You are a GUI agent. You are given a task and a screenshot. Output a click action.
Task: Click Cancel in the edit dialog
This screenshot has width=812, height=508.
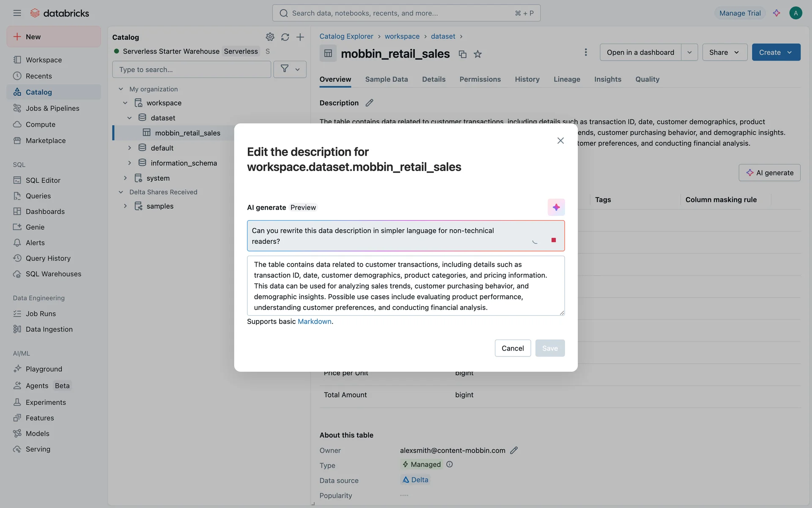pos(512,348)
